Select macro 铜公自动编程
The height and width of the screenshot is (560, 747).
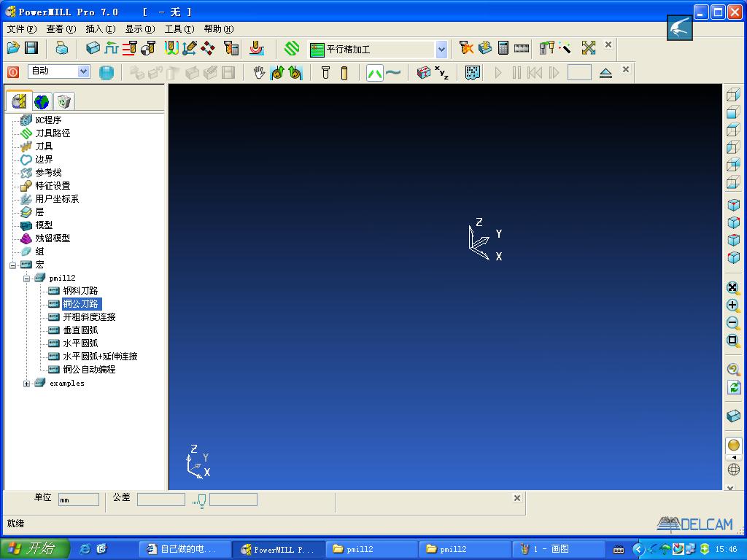click(89, 370)
